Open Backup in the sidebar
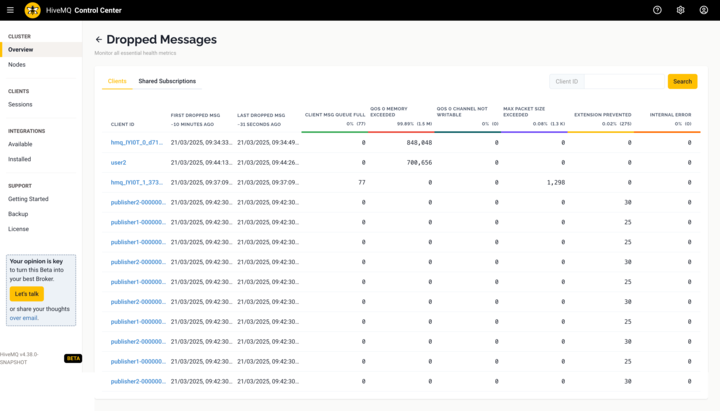720x411 pixels. pyautogui.click(x=18, y=214)
